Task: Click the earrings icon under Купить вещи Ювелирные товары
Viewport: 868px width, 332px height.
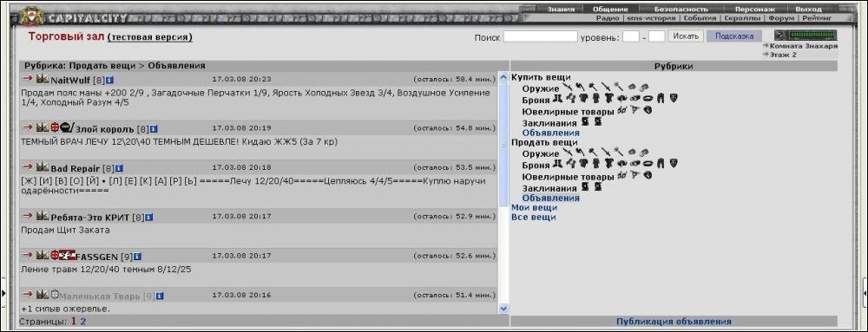Action: click(622, 110)
